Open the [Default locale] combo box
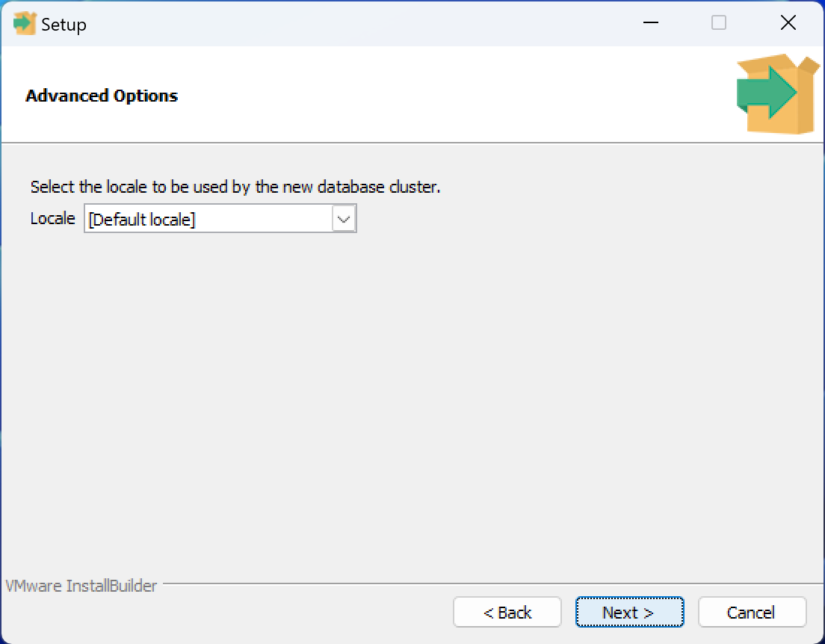This screenshot has width=825, height=644. click(209, 220)
